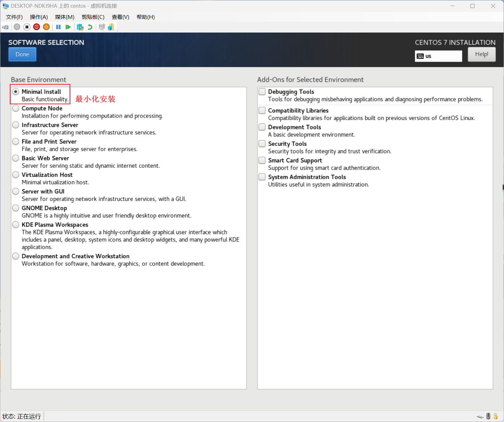Pause the virtual machine
Viewport: 504px width, 422px height.
tap(58, 27)
